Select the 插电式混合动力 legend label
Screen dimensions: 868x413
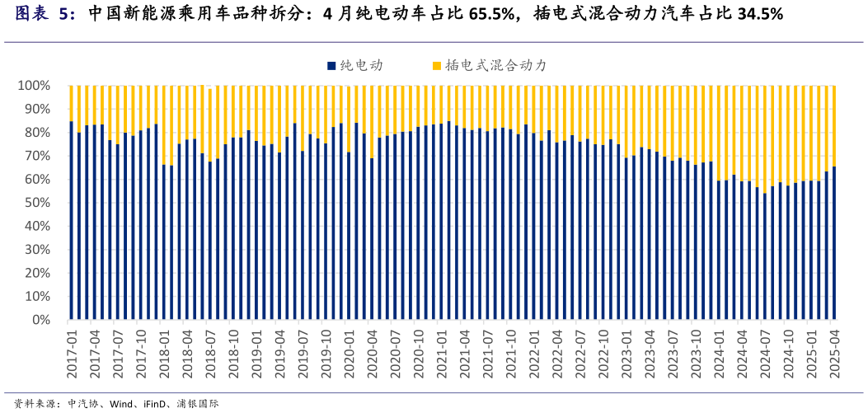495,66
